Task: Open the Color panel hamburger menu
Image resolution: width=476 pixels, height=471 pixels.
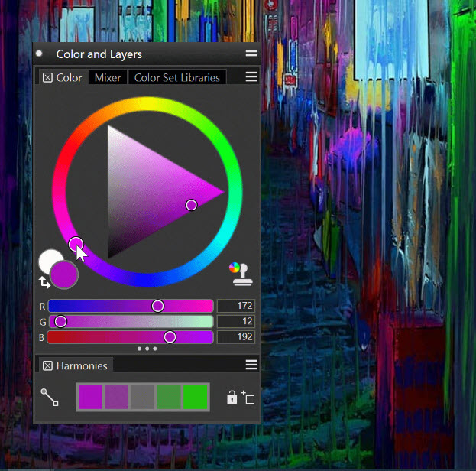Action: [x=251, y=76]
